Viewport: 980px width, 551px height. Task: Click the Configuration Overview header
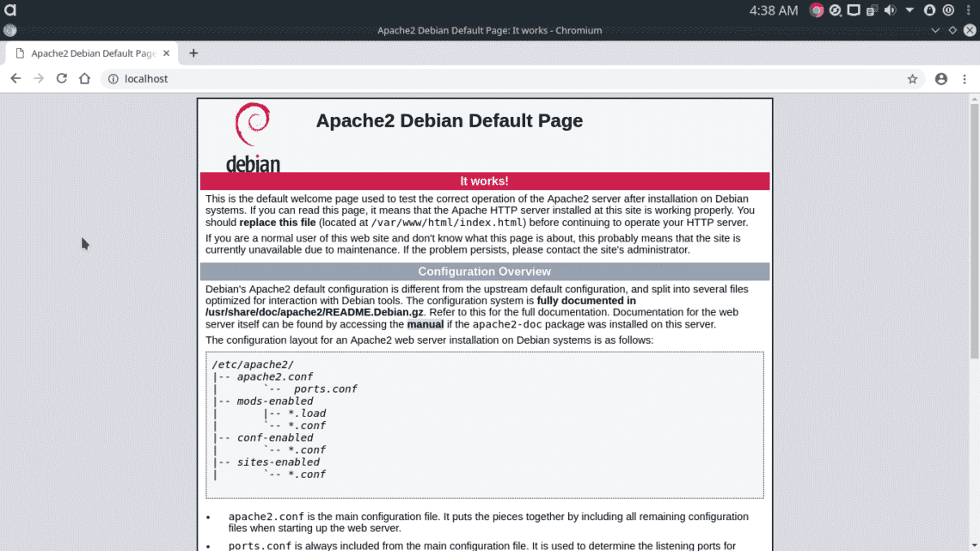tap(484, 272)
